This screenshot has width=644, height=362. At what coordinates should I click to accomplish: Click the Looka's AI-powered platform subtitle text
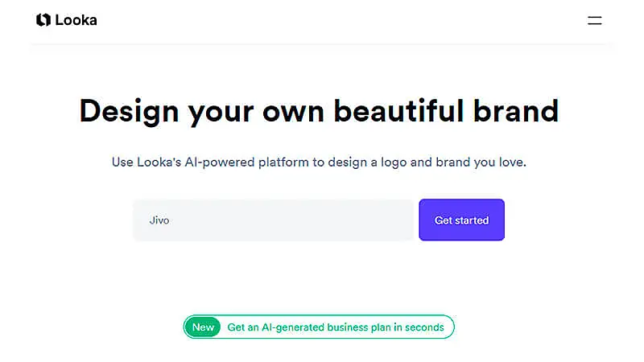(319, 162)
